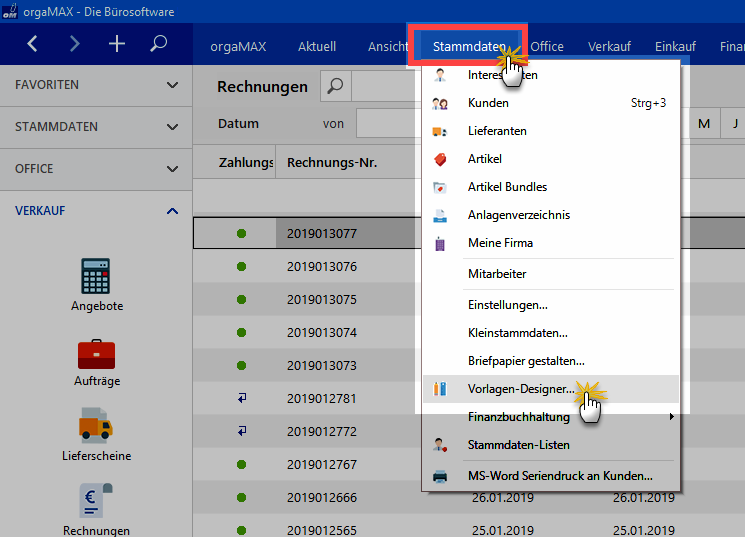Click the Anlagenverzeichnis icon in menu
This screenshot has width=745, height=537.
(440, 215)
